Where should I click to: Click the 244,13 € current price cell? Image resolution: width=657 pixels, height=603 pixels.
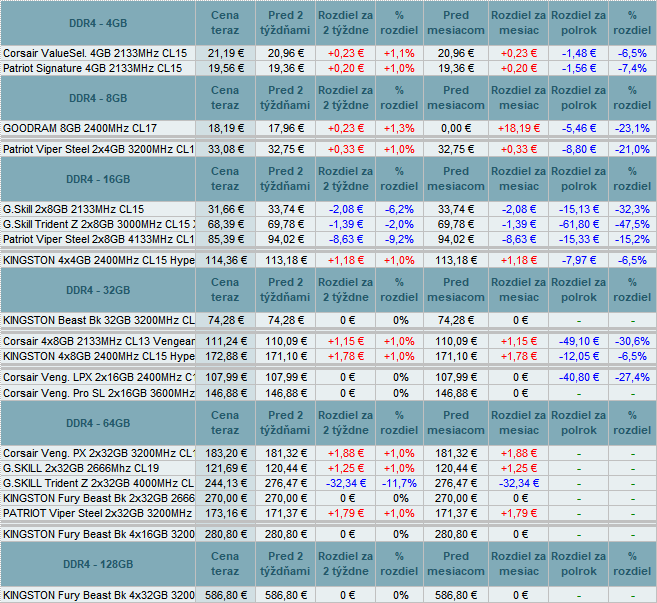point(225,483)
